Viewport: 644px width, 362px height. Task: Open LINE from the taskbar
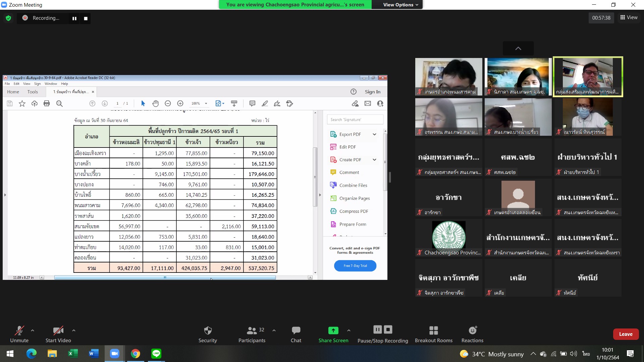[x=156, y=354]
